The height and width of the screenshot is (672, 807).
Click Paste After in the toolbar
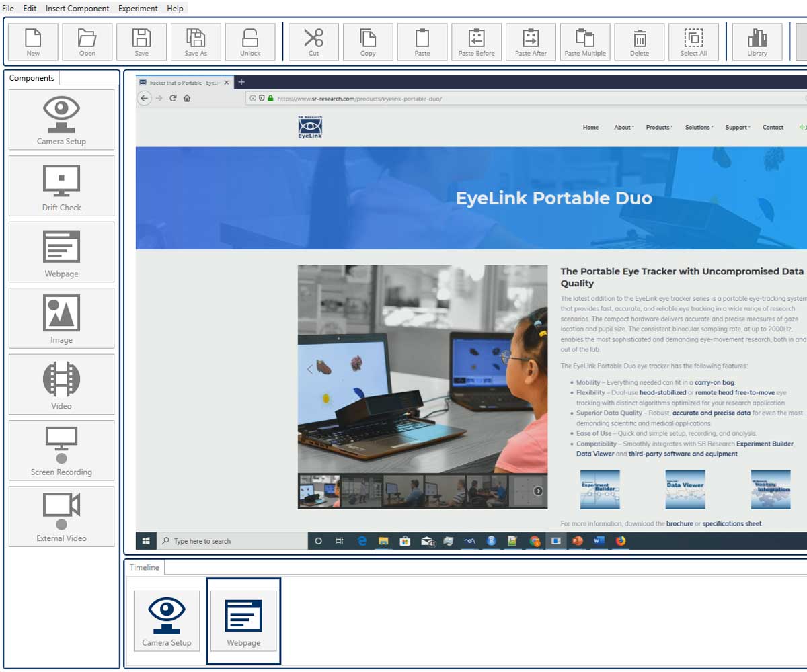531,42
